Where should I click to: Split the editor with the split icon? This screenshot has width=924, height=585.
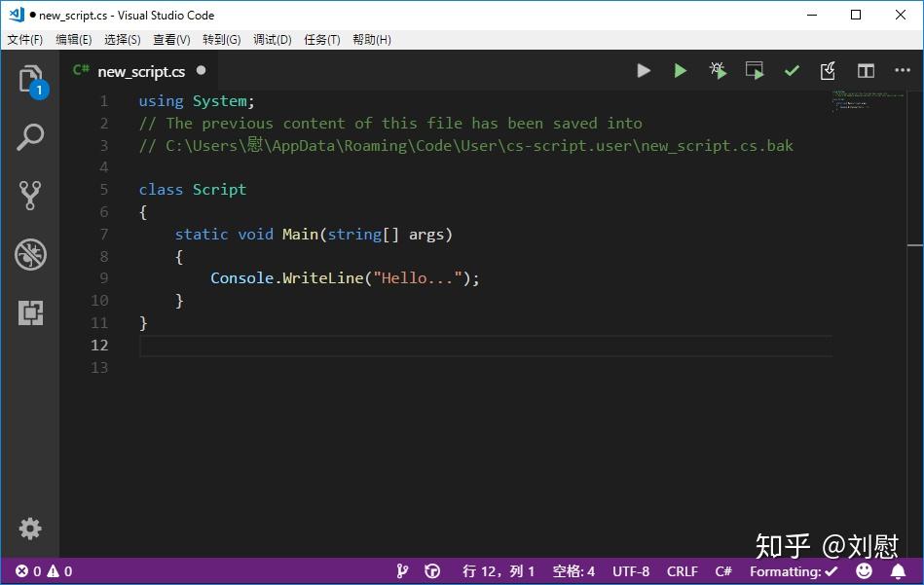866,71
